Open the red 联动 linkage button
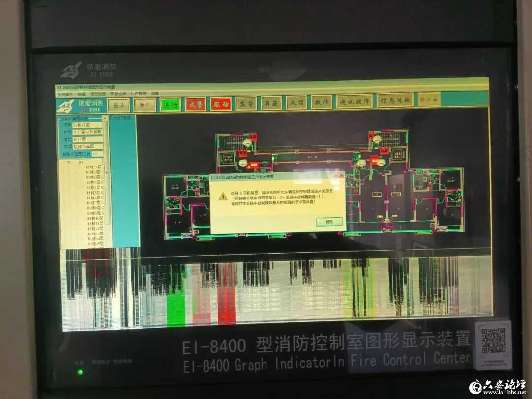The width and height of the screenshot is (532, 399). [x=220, y=104]
